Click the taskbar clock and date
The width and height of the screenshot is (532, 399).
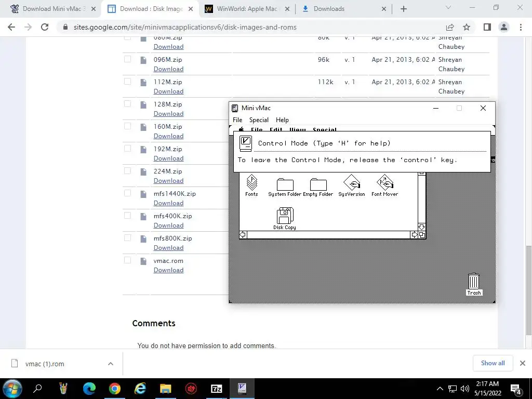[x=487, y=389]
